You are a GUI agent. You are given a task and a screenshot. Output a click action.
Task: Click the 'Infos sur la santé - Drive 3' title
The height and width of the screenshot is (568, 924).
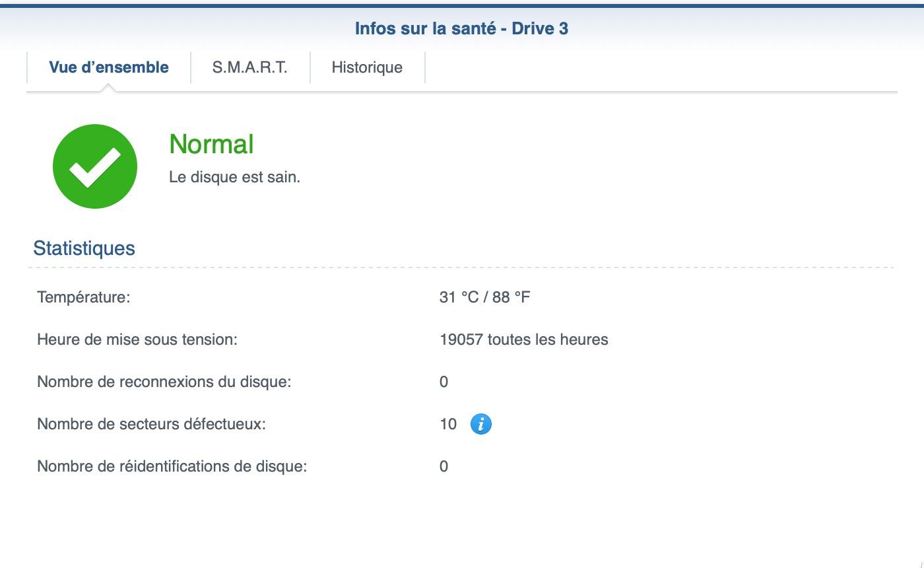(461, 28)
